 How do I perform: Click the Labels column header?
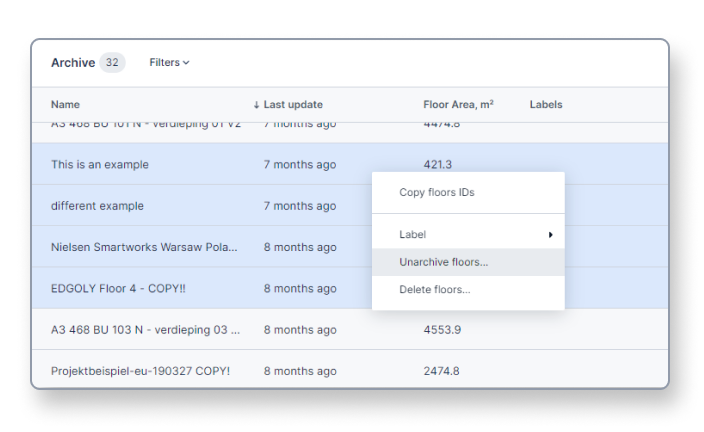click(546, 105)
